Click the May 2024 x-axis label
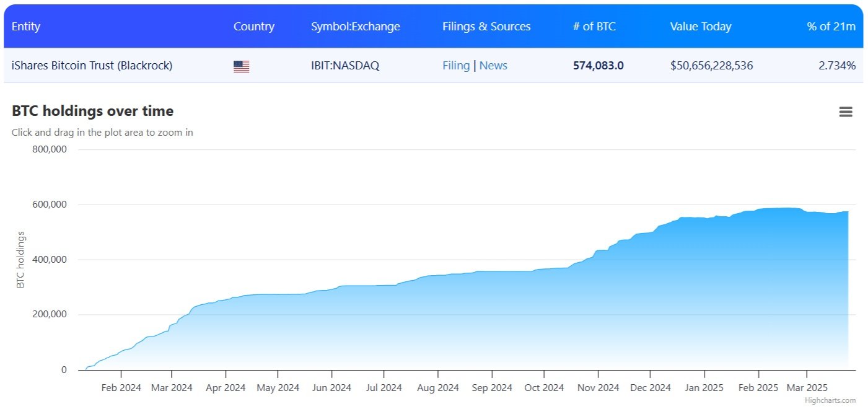Viewport: 868px width, 409px height. 278,388
